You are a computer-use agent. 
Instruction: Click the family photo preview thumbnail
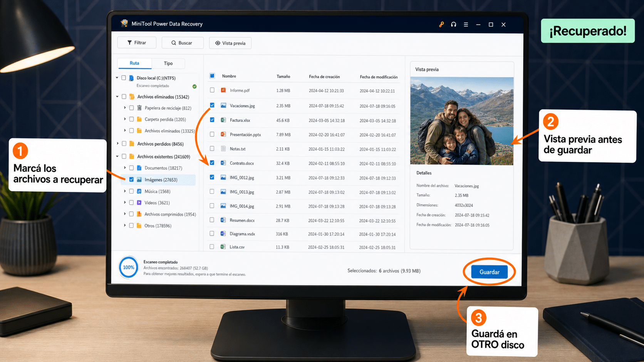coord(462,121)
